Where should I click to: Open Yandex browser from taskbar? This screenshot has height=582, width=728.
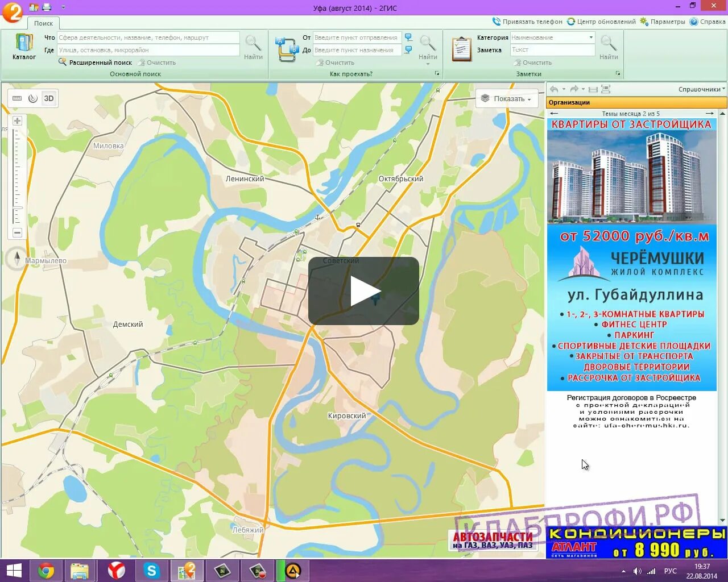pyautogui.click(x=117, y=571)
